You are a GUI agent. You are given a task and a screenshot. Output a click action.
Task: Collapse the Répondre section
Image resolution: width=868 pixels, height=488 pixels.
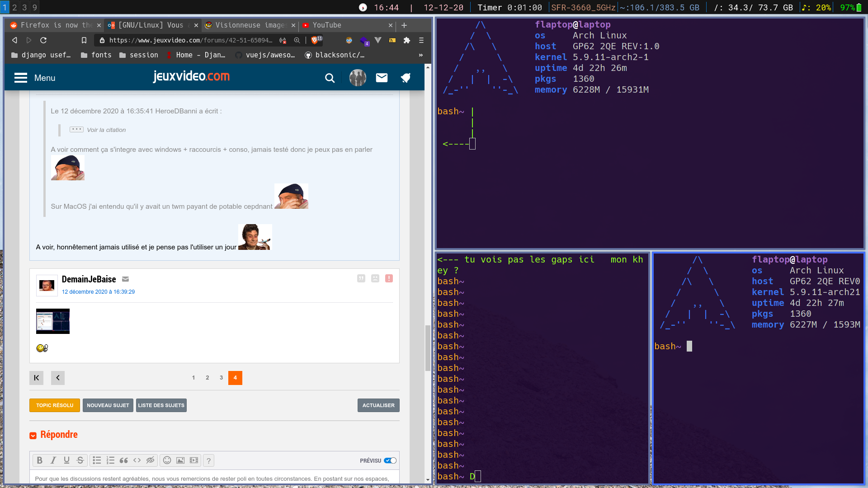pos(33,436)
